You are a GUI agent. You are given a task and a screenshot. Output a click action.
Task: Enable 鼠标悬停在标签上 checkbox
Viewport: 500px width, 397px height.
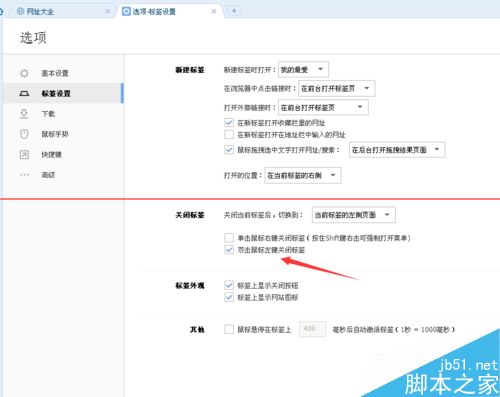(x=229, y=329)
